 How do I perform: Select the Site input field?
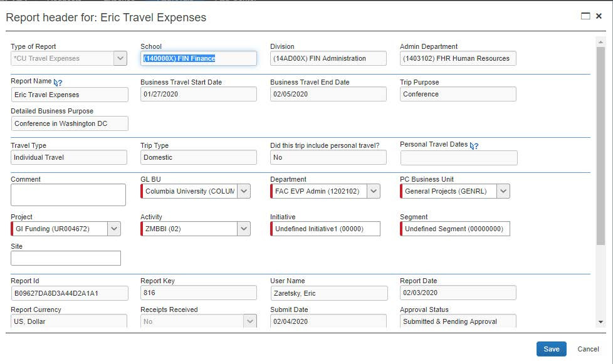pos(66,258)
